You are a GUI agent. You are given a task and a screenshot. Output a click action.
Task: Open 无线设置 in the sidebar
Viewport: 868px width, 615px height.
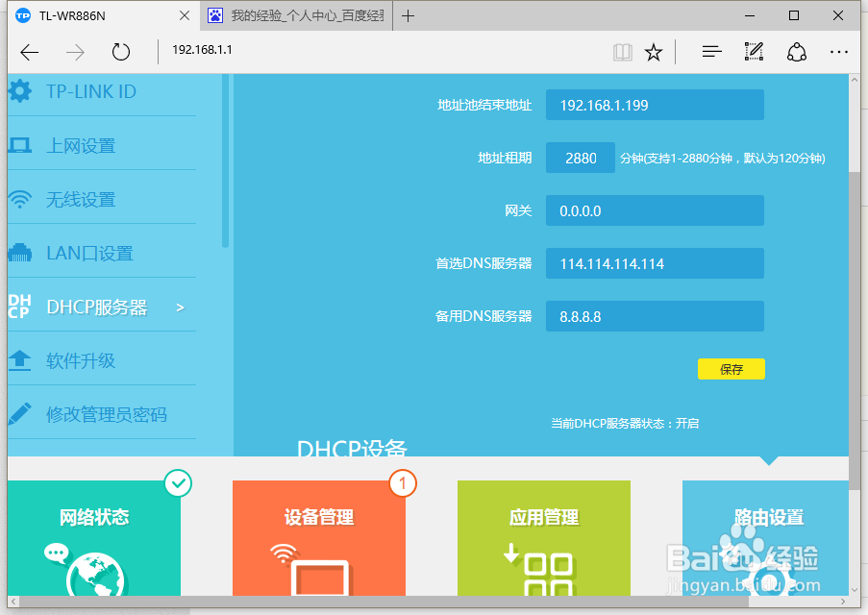[81, 199]
